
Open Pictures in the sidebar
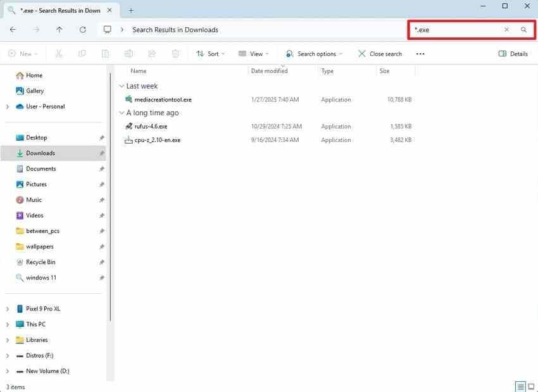(36, 184)
